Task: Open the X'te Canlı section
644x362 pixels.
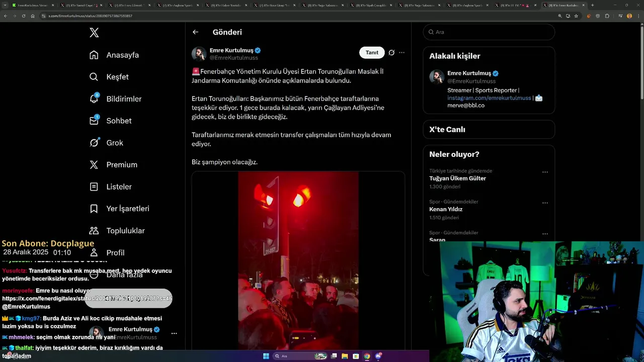Action: click(x=489, y=129)
